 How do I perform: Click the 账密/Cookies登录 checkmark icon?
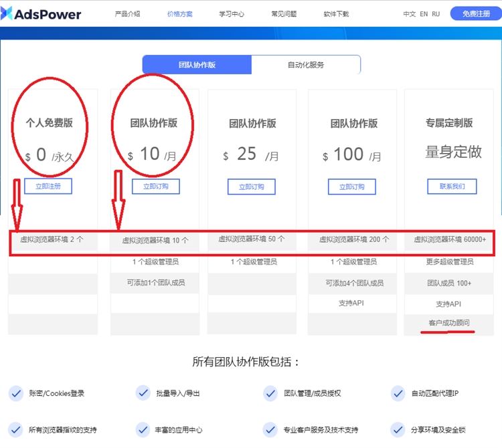[x=15, y=393]
